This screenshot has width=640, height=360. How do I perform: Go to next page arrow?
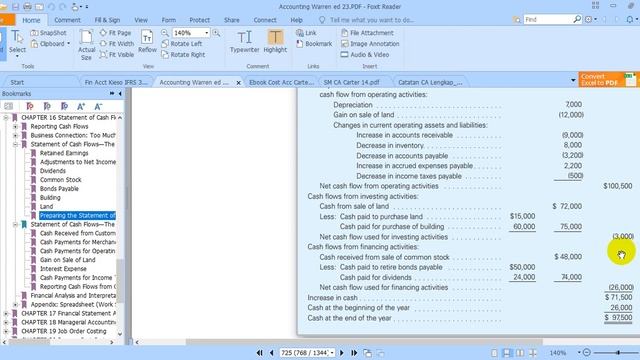[x=342, y=353]
